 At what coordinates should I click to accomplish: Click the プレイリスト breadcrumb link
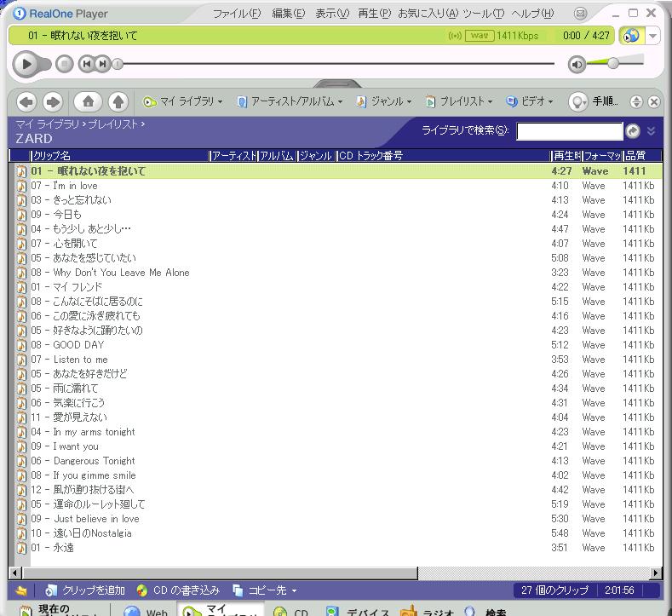pos(112,124)
